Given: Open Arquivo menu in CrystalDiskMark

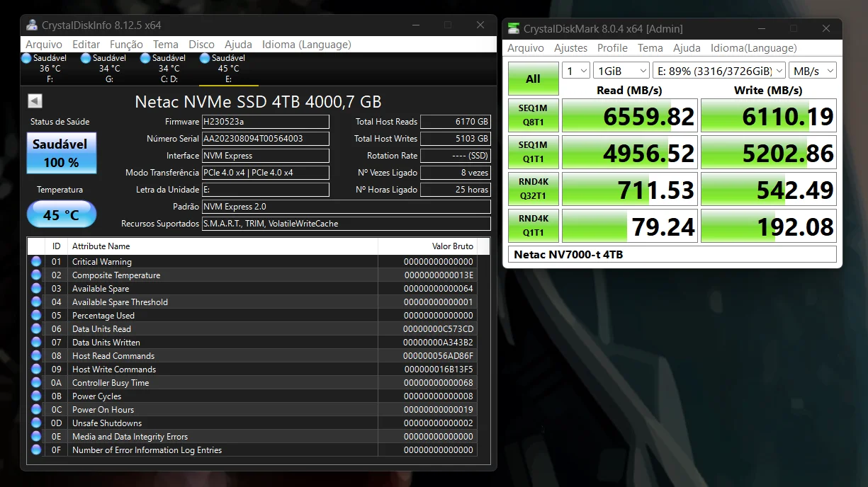Looking at the screenshot, I should tap(526, 48).
